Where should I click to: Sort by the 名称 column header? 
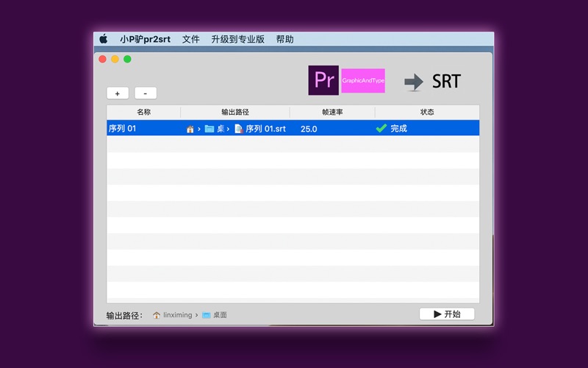pos(143,112)
